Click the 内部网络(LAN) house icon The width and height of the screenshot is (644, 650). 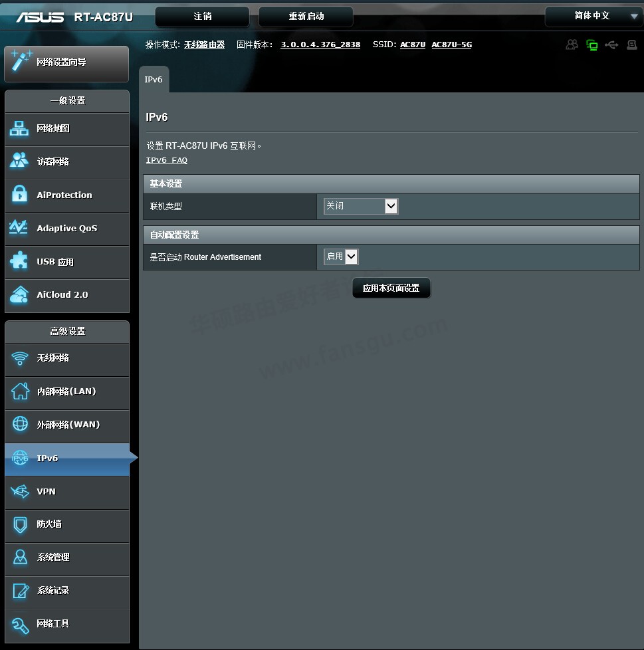(x=21, y=391)
